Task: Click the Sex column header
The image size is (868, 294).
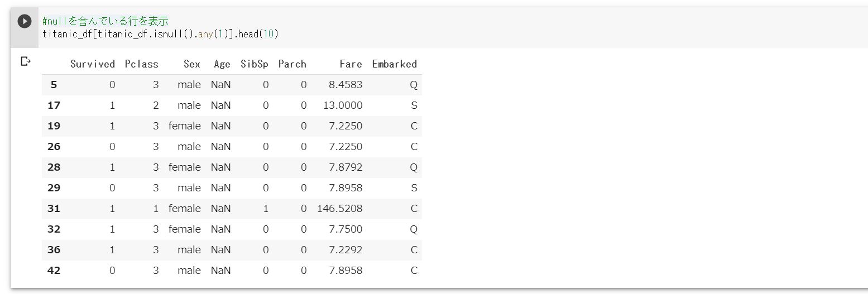Action: (192, 64)
